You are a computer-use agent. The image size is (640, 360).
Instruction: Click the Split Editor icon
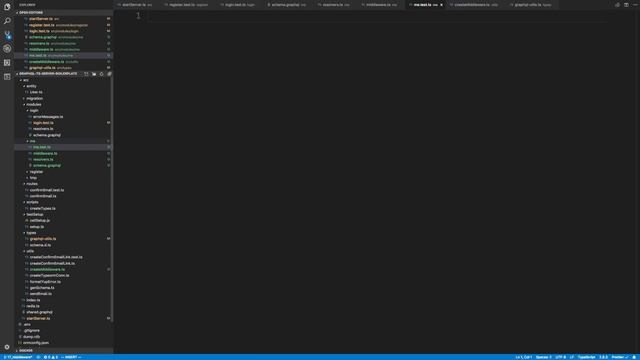coord(626,5)
